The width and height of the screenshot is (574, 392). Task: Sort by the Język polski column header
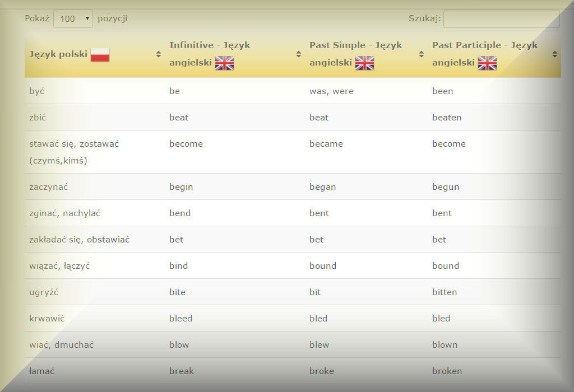click(x=95, y=54)
